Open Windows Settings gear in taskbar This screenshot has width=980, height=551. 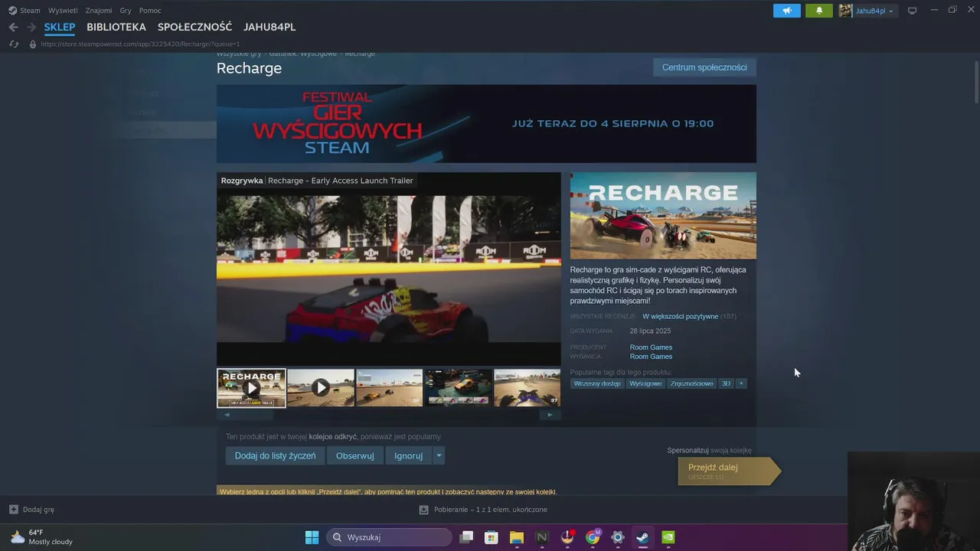(x=618, y=537)
